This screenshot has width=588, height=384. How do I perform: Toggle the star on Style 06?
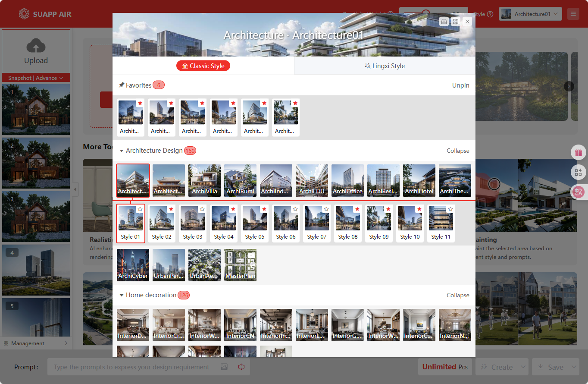tap(295, 209)
